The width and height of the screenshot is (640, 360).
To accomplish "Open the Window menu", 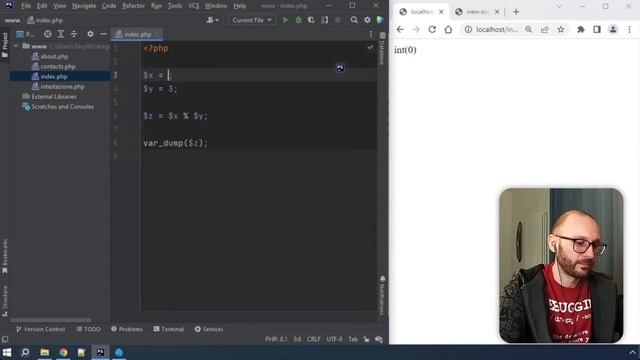I will (x=216, y=6).
